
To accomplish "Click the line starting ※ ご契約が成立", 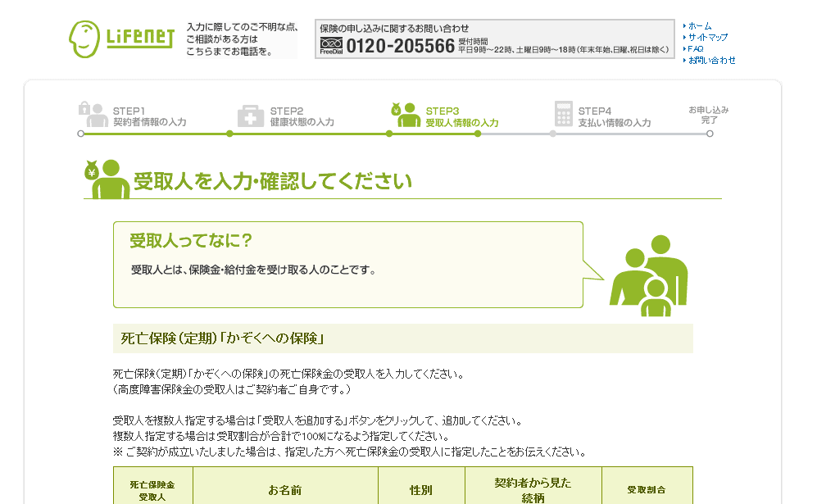I will click(350, 452).
